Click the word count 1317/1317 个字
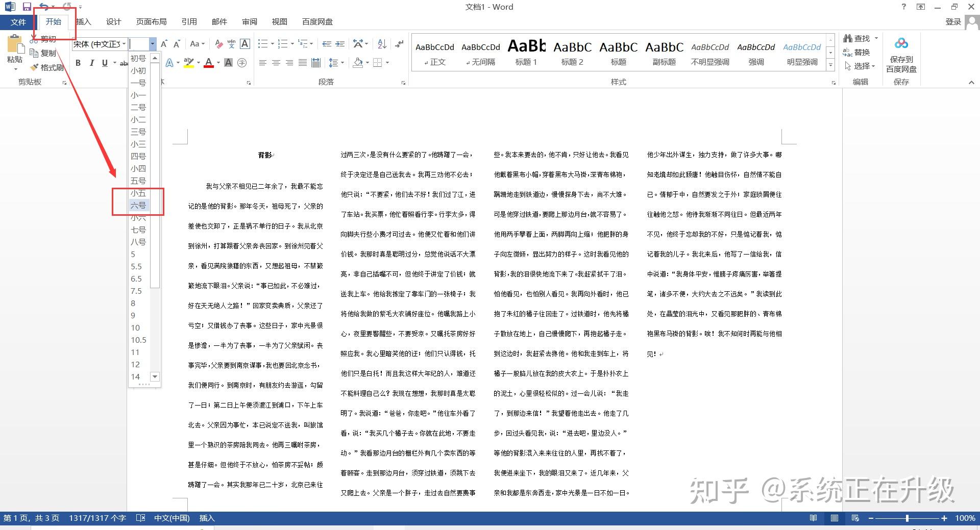The width and height of the screenshot is (980, 530). (97, 518)
